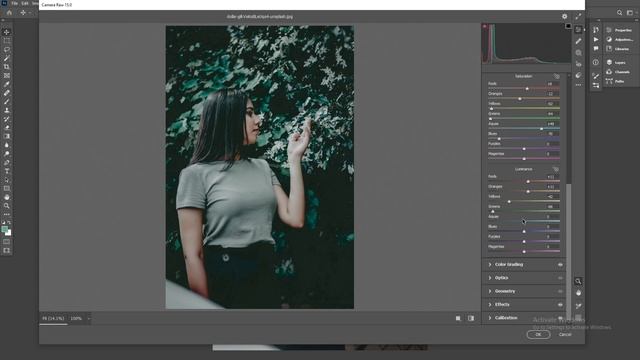Toggle full screen mode in Camera Raw
The image size is (640, 360).
[x=578, y=17]
